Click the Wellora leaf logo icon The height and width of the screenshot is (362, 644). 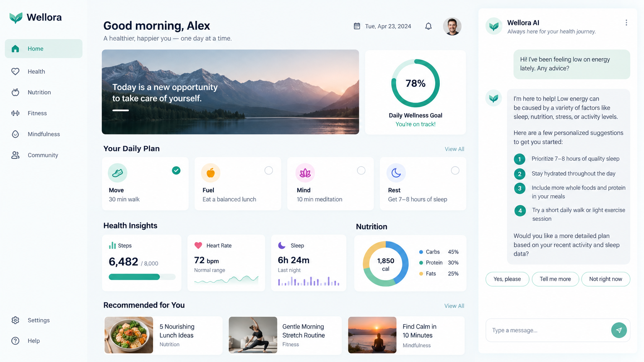click(x=16, y=18)
